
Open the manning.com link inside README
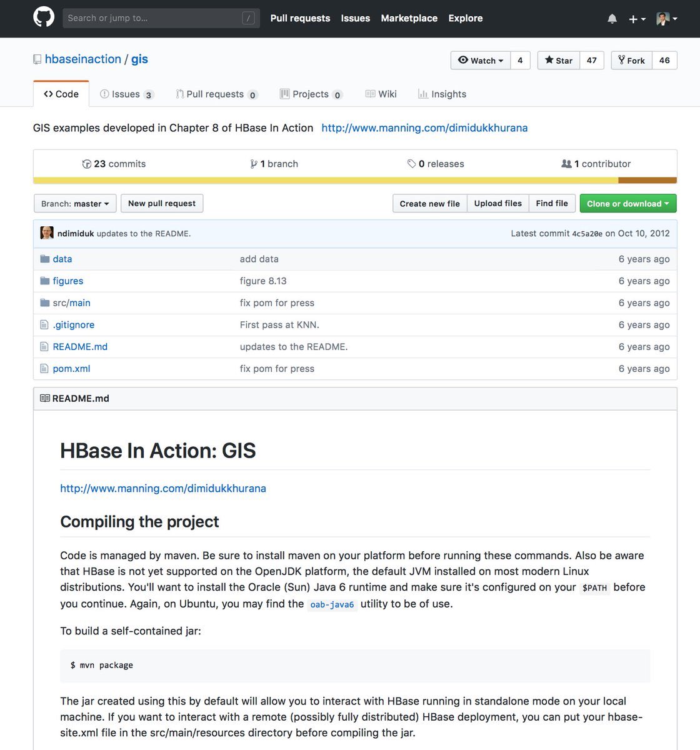163,488
